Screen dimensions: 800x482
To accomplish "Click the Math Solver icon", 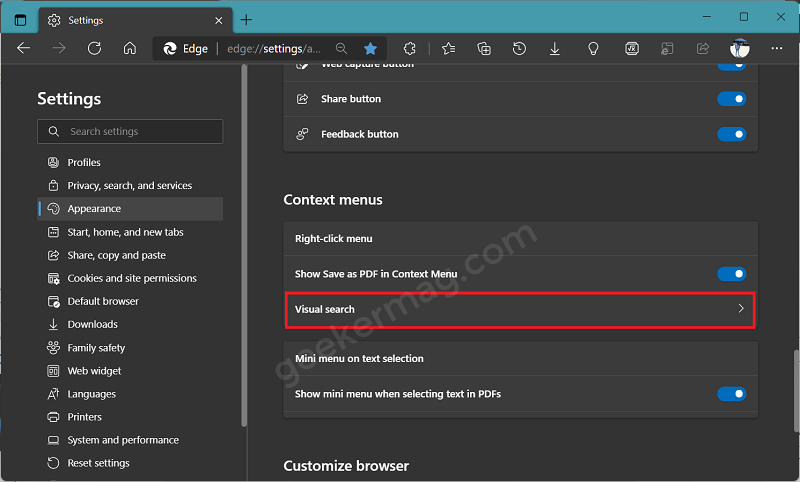I will pos(632,48).
